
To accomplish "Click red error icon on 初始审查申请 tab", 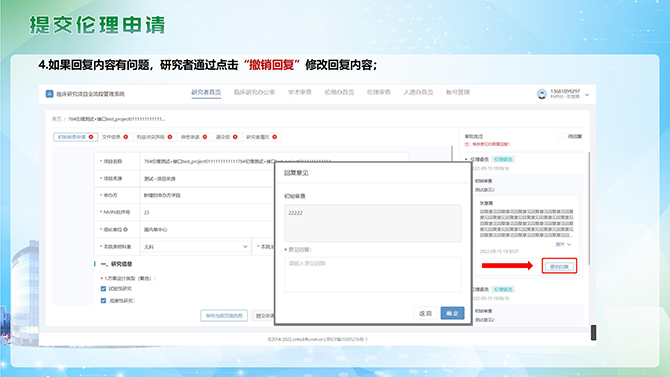I will coord(91,137).
